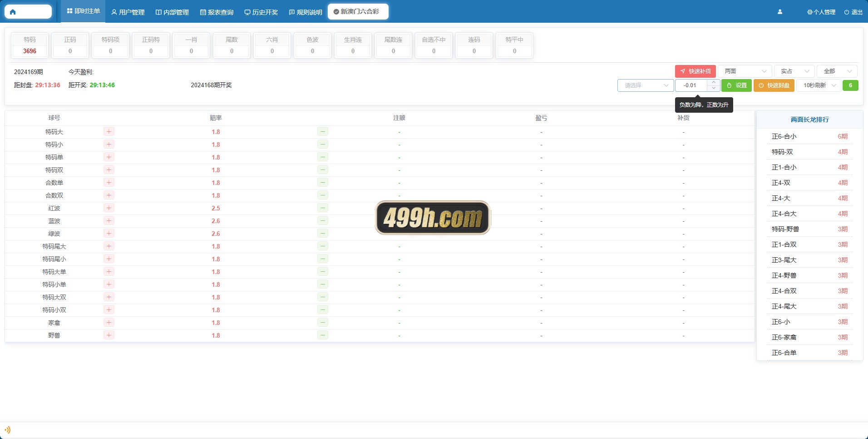
Task: Click minus icon for 特码大 row
Action: [323, 132]
